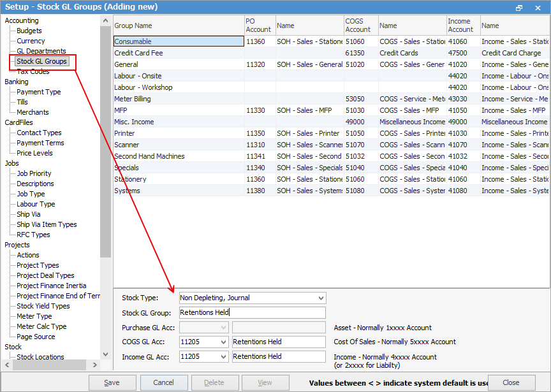
Task: Click the sidebar scroll-down arrow
Action: (106, 355)
